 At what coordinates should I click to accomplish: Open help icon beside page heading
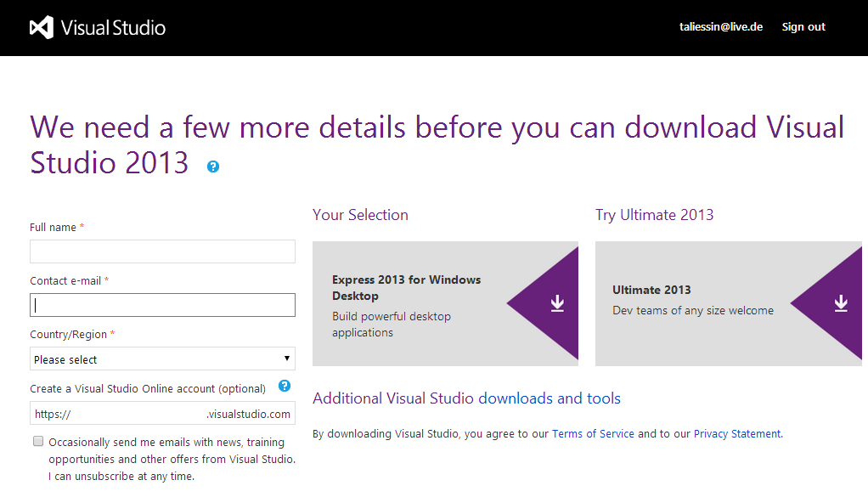pyautogui.click(x=213, y=167)
